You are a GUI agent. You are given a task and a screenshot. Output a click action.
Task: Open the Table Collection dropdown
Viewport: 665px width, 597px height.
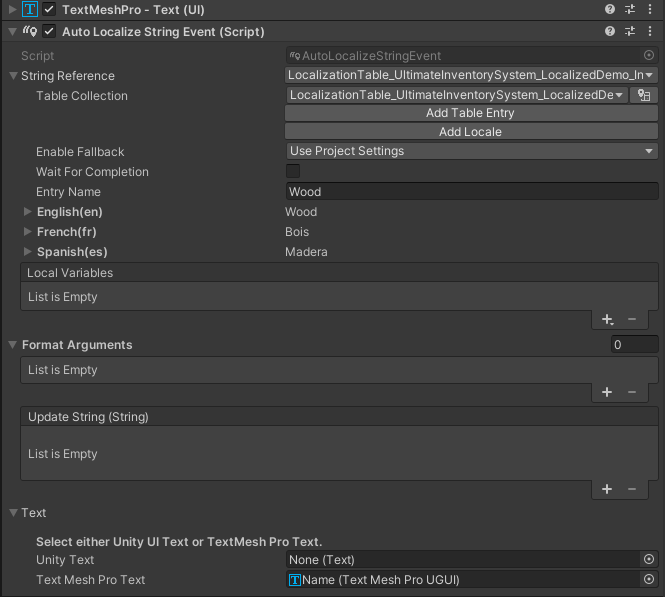[457, 95]
